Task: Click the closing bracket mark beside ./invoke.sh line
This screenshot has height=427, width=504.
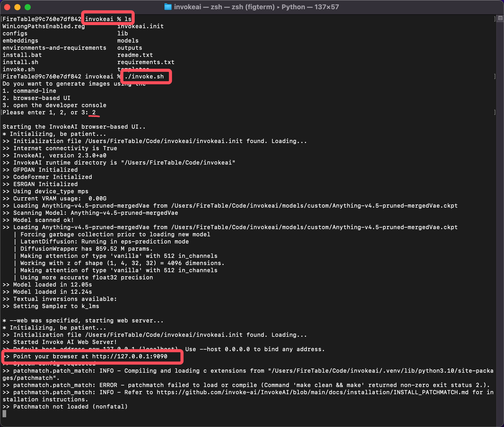Action: pos(495,76)
